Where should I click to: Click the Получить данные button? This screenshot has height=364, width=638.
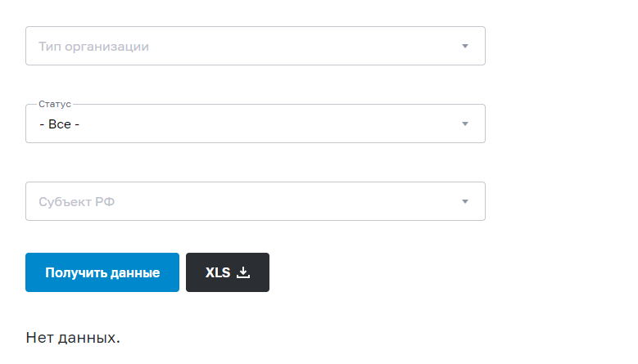click(x=102, y=272)
